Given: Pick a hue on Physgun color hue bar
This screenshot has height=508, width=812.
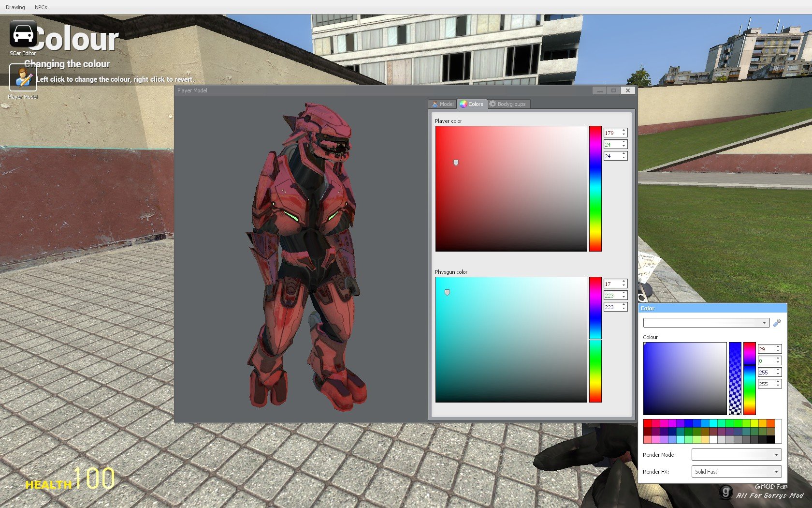Looking at the screenshot, I should coord(595,340).
